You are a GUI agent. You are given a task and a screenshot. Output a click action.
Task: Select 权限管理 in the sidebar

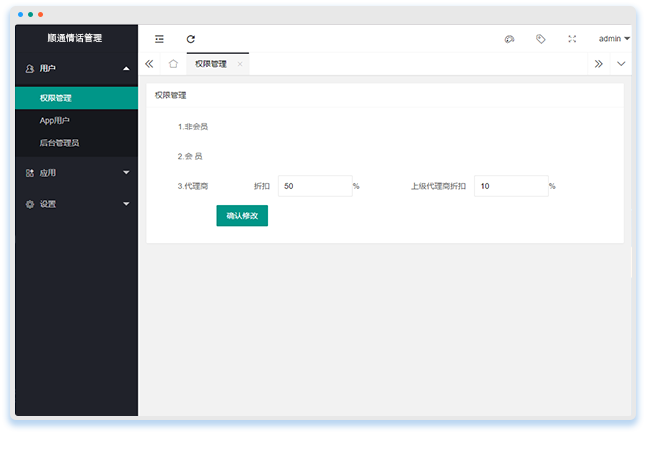[56, 98]
